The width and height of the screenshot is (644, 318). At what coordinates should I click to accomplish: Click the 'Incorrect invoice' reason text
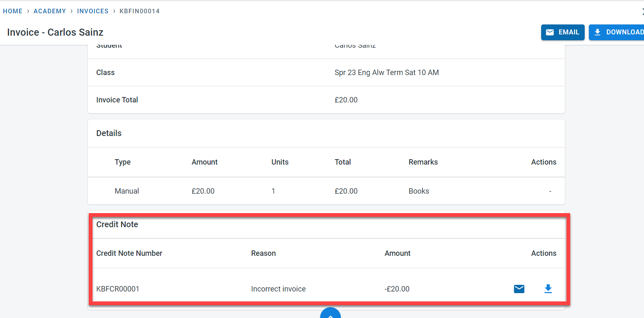(x=278, y=289)
